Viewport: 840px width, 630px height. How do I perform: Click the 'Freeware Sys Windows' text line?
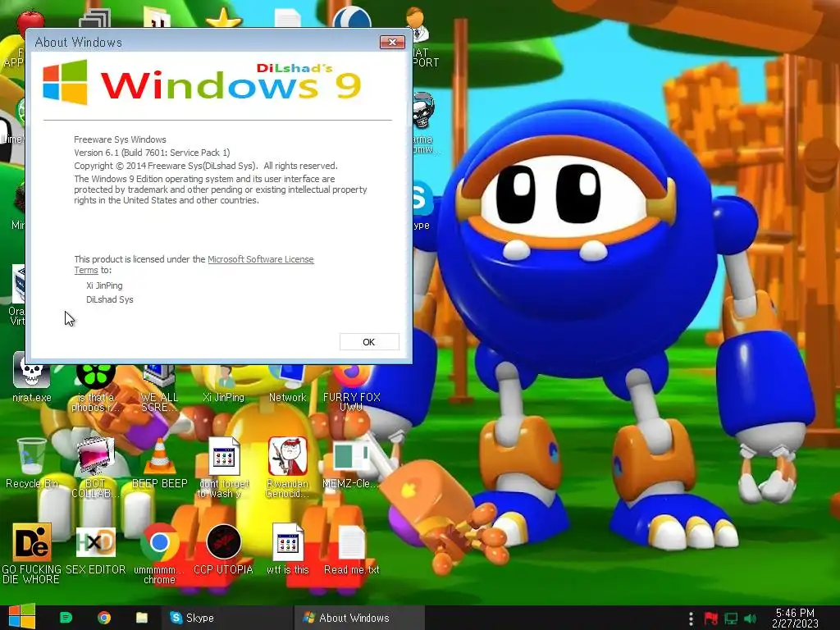tap(120, 139)
